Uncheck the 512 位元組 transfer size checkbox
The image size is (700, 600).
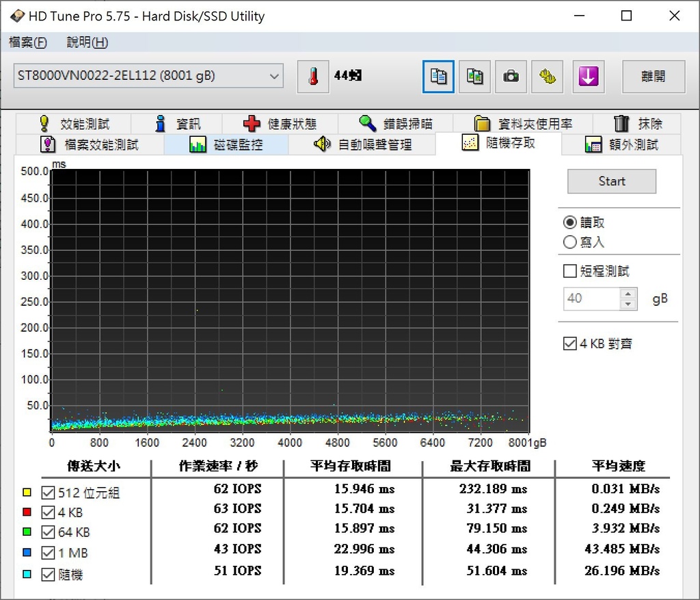pyautogui.click(x=48, y=493)
